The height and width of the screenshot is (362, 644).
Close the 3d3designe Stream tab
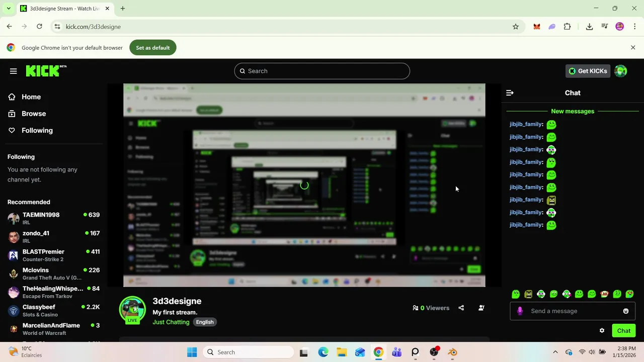coord(107,9)
